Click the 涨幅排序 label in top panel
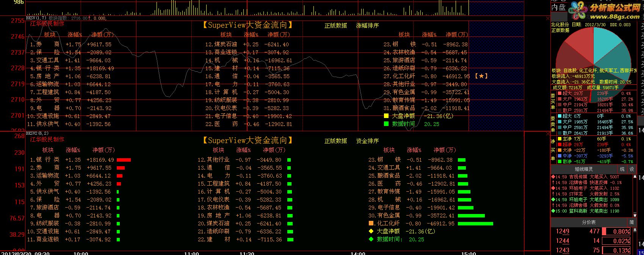This screenshot has width=644, height=255. click(x=367, y=25)
